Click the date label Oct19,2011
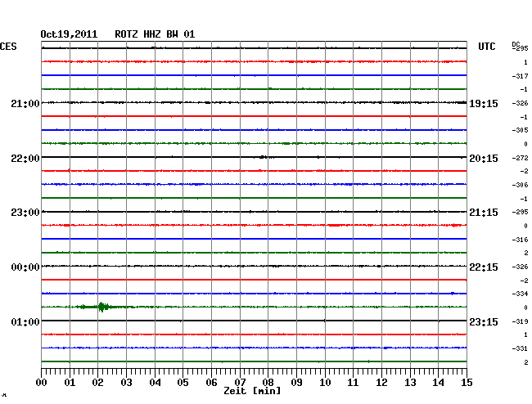The height and width of the screenshot is (404, 532). [69, 34]
